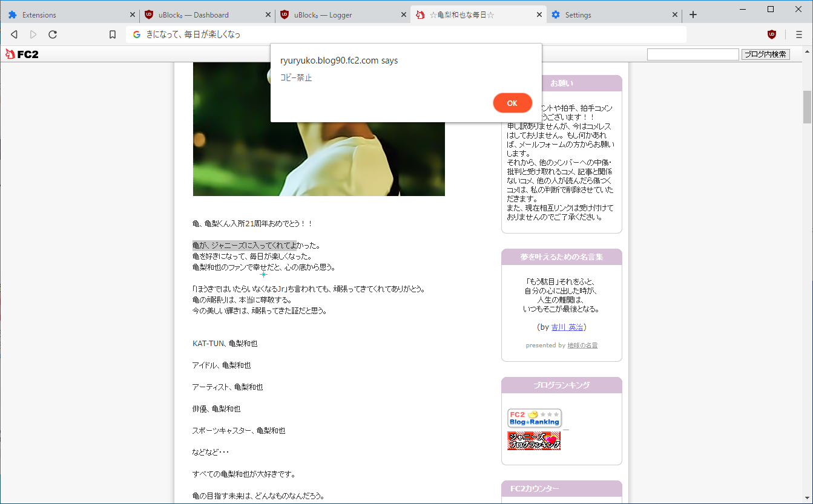This screenshot has width=813, height=504.
Task: Minimize the browser window
Action: [x=743, y=8]
